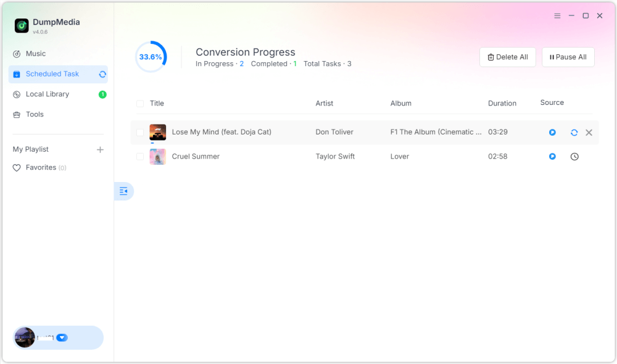Click the clock icon on Cruel Summer row
617x364 pixels.
574,156
